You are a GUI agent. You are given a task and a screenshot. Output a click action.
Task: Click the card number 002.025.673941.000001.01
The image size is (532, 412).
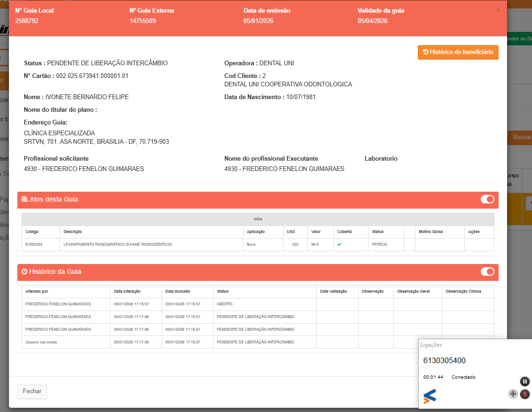click(x=92, y=76)
